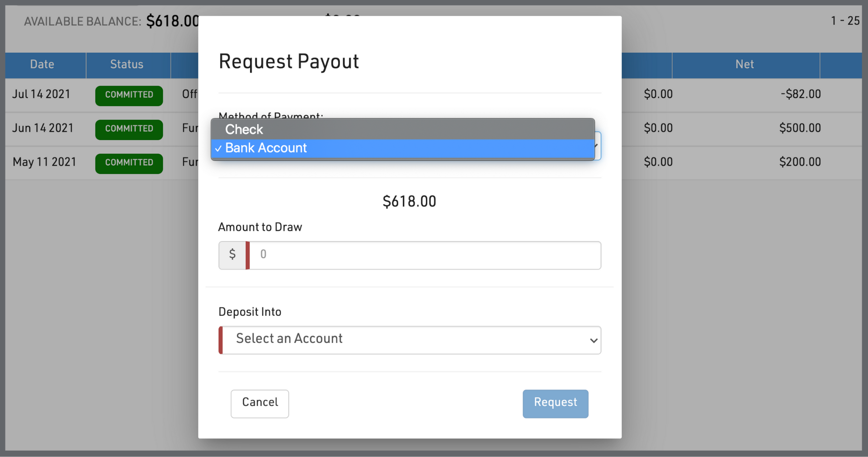Select the Jul 14 2021 date cell
This screenshot has width=868, height=457.
click(x=41, y=94)
